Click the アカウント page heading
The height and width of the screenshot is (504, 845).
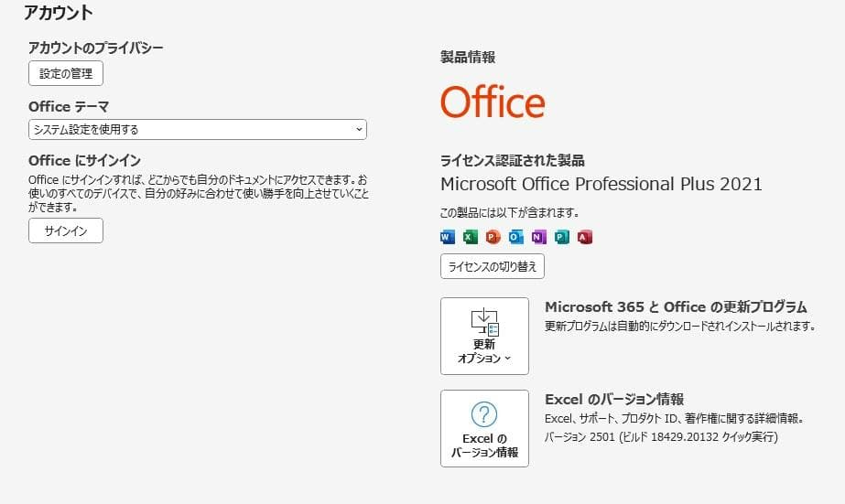click(59, 13)
